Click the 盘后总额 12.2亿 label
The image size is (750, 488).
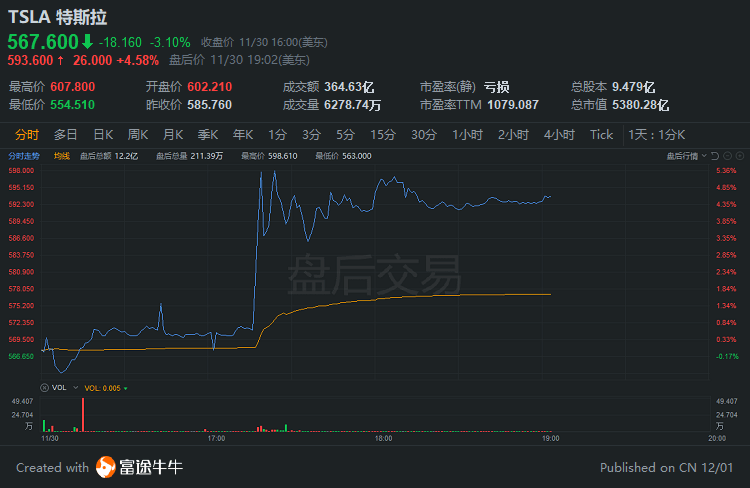click(109, 156)
